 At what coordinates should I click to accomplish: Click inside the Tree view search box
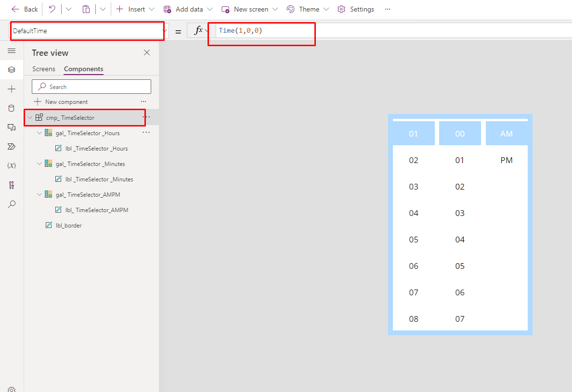91,87
